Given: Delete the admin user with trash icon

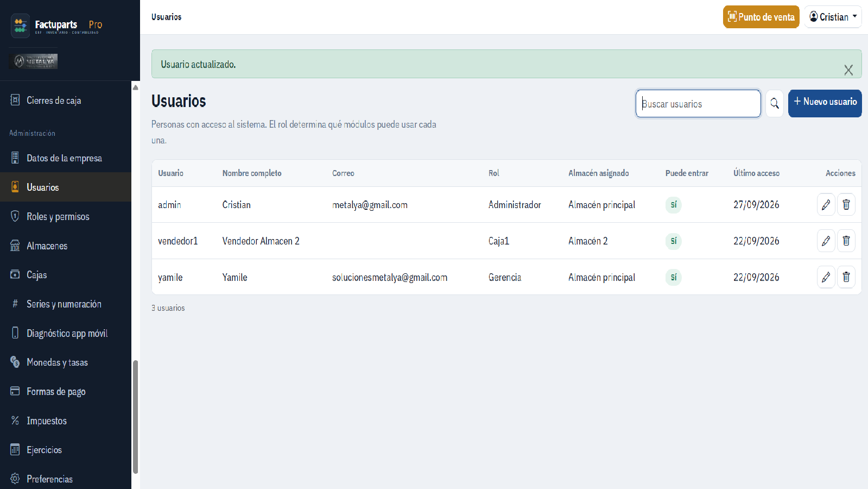Looking at the screenshot, I should (x=846, y=205).
